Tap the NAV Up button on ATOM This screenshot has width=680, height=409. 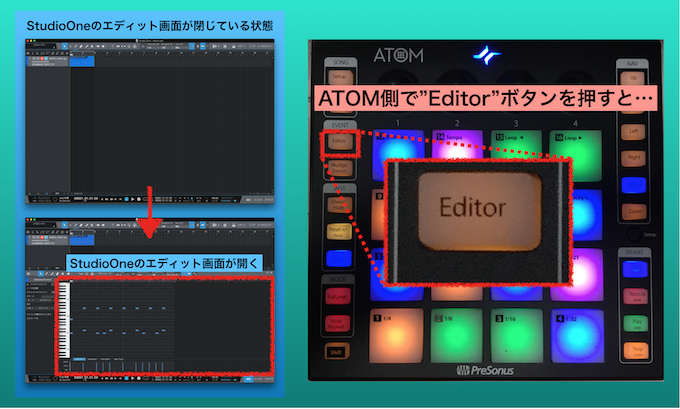632,79
